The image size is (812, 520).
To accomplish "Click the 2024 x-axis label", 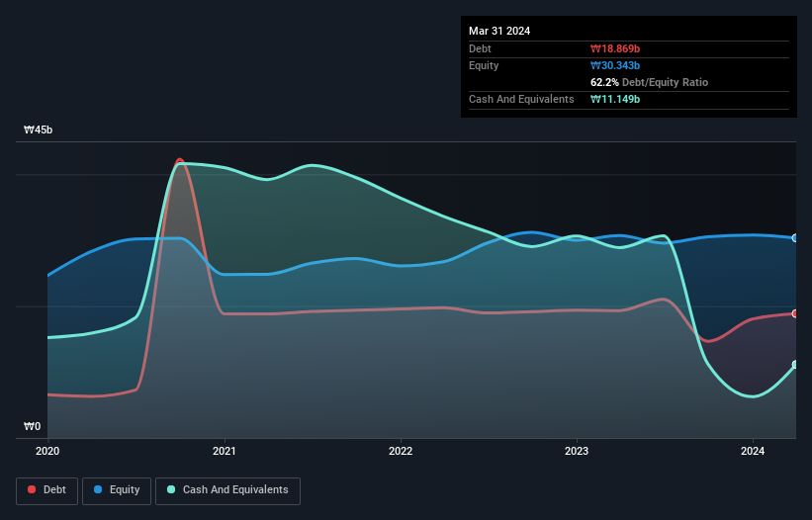I will click(753, 451).
